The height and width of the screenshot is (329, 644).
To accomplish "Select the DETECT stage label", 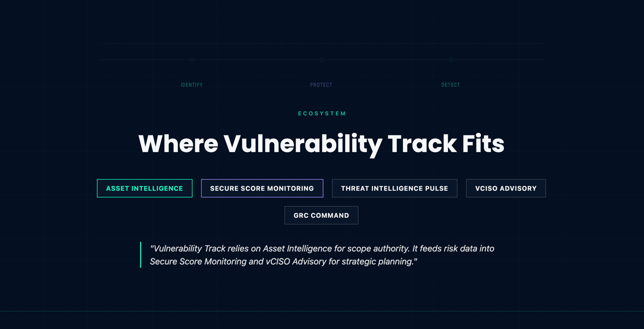I will 451,85.
